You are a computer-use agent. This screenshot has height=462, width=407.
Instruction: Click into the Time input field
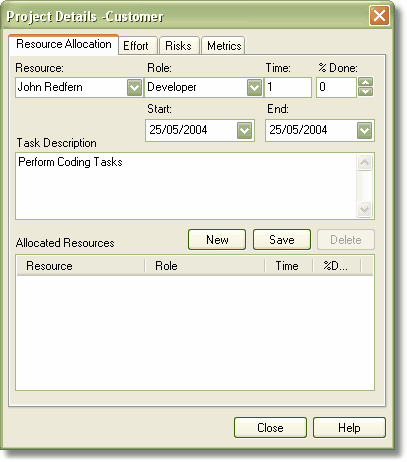(x=288, y=87)
